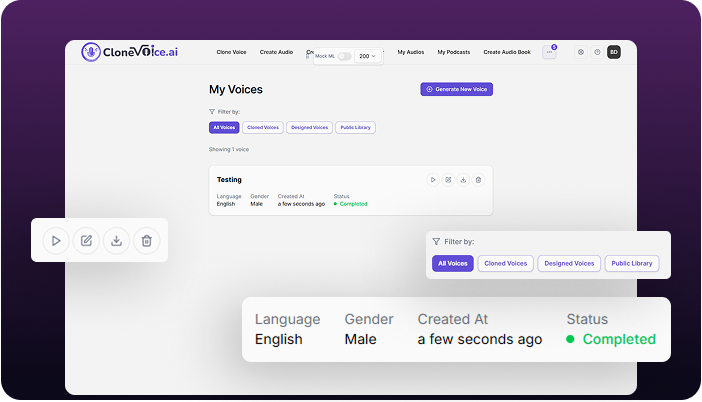Select the enlarged Public Library filter in callout

coord(631,264)
